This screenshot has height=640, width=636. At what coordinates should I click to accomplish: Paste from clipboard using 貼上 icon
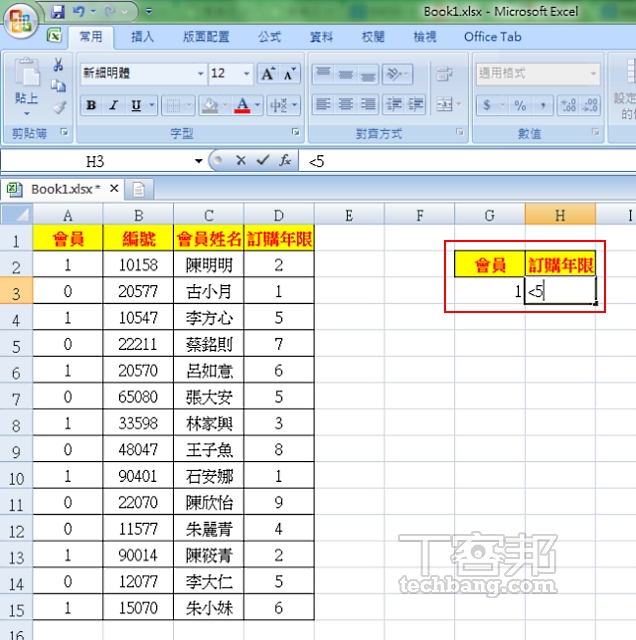[27, 73]
